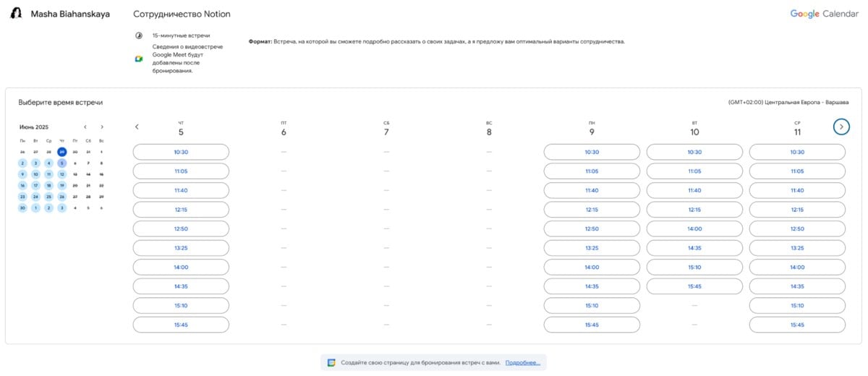Image resolution: width=868 pixels, height=376 pixels.
Task: Pick the 12:50 slot on Thursday 5
Action: (181, 228)
